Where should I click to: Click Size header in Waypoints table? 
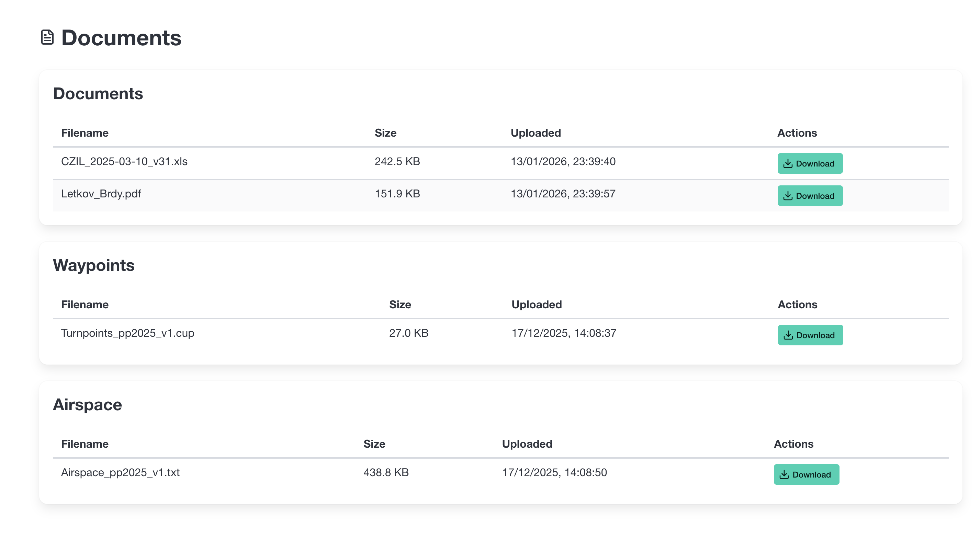(400, 304)
